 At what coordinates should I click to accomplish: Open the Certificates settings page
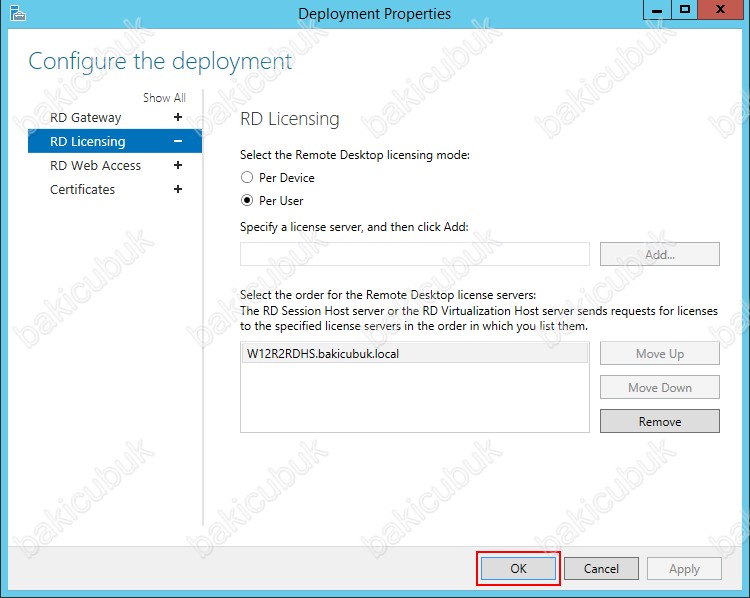pyautogui.click(x=82, y=189)
